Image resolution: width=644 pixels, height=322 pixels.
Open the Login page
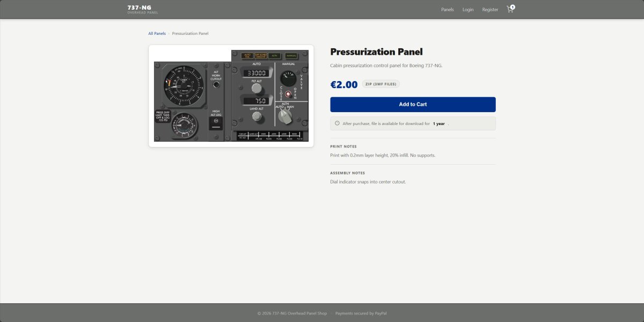point(468,10)
